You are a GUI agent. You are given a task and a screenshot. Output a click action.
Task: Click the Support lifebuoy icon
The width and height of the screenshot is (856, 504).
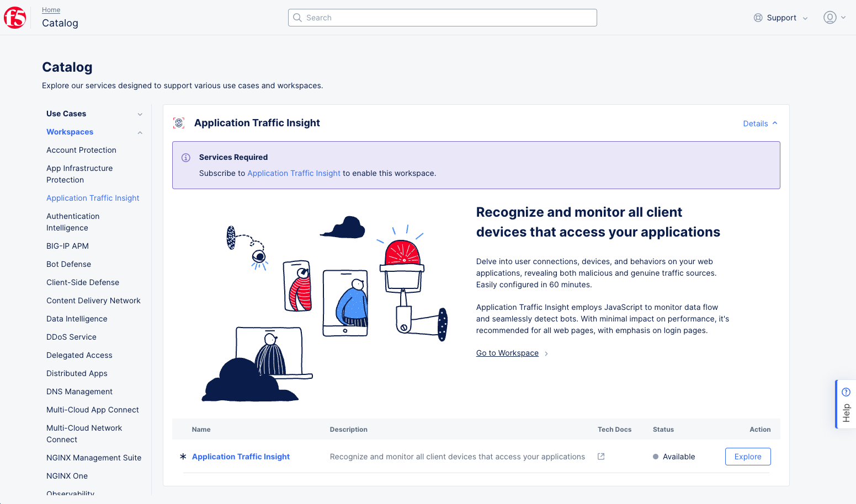tap(758, 17)
